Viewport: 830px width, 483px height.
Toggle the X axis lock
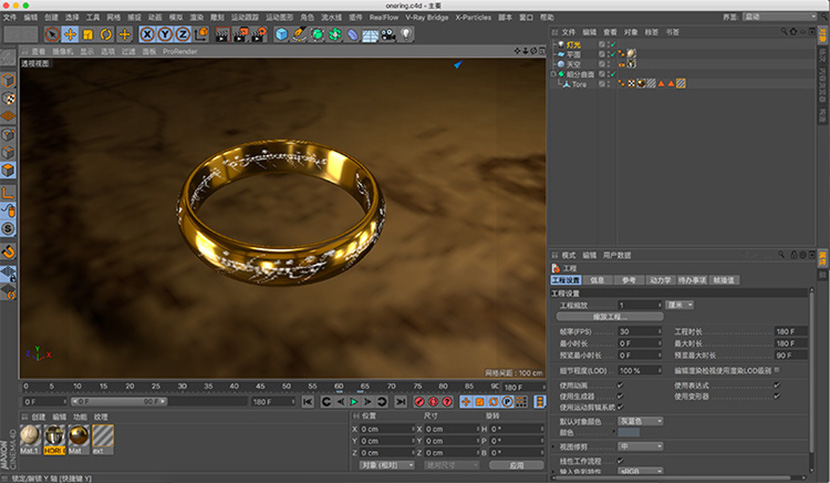click(147, 35)
